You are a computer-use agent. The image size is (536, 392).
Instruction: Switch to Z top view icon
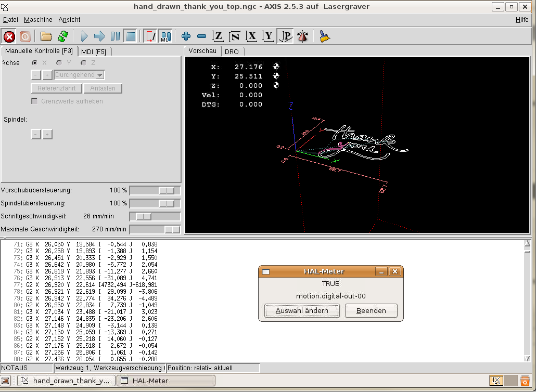pos(218,36)
